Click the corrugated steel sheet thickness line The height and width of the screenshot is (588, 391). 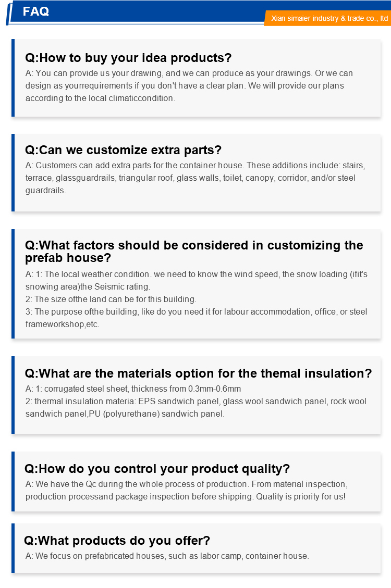click(133, 389)
